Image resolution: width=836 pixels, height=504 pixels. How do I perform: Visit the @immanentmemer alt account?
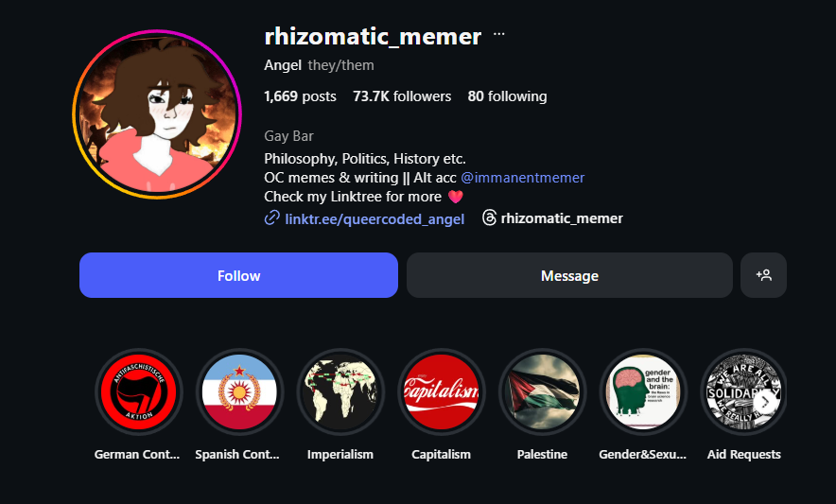click(522, 178)
